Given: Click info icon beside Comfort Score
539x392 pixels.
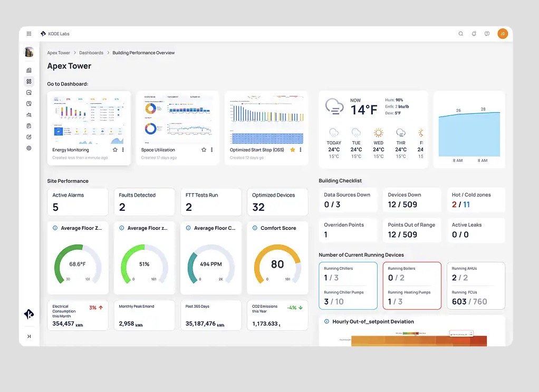Looking at the screenshot, I should coord(255,228).
